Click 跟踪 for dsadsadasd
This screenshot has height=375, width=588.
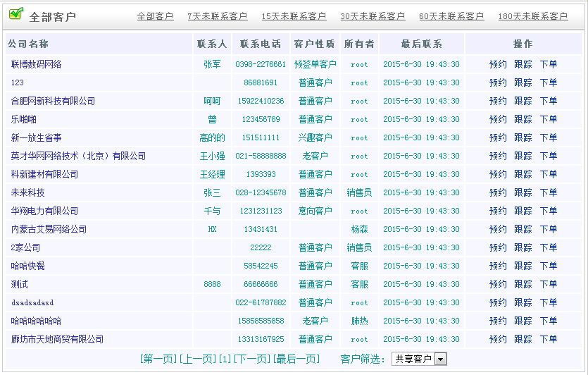523,302
